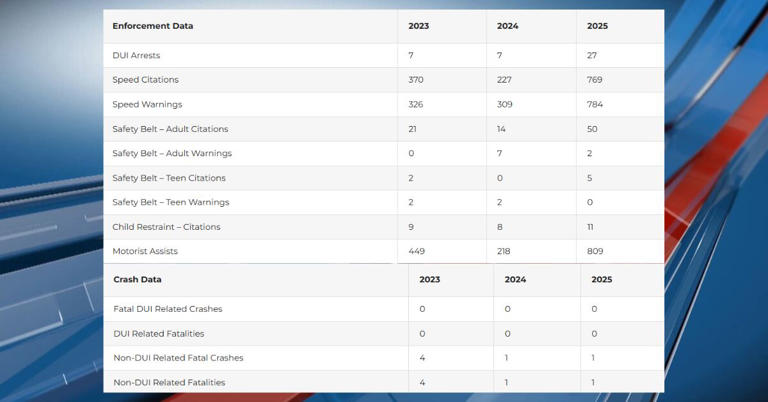
Task: Click the DUI Arrests row label
Action: point(136,55)
